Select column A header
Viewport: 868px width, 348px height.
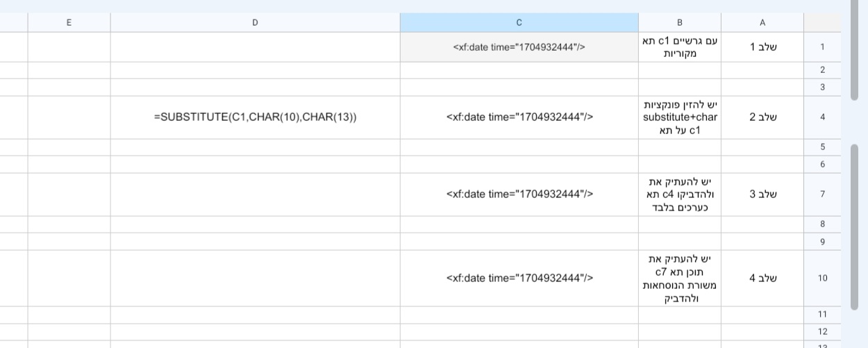pyautogui.click(x=762, y=22)
